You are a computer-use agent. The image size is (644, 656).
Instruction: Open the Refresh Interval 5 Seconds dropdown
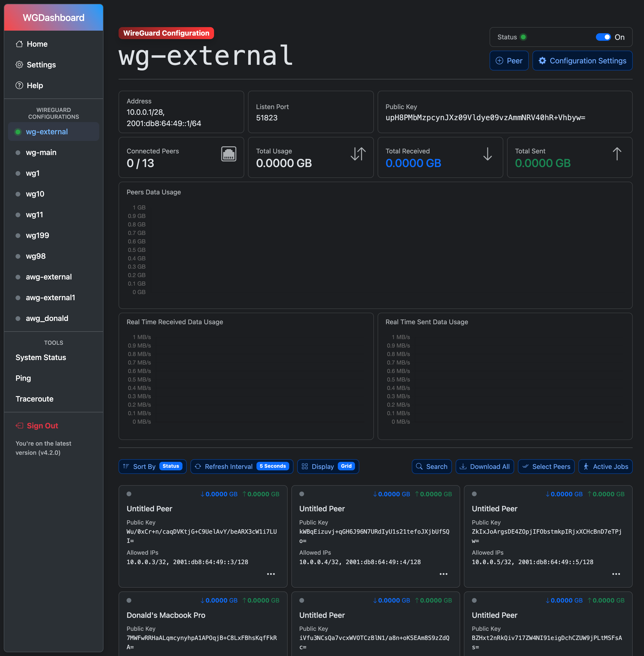tap(241, 467)
